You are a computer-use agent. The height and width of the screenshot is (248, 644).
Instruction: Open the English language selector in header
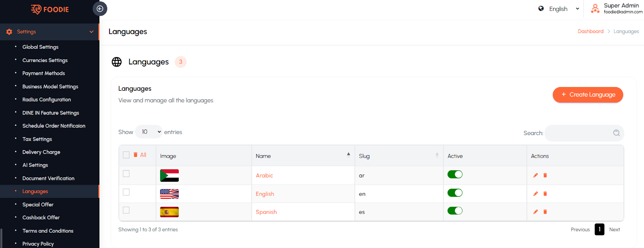tap(559, 9)
